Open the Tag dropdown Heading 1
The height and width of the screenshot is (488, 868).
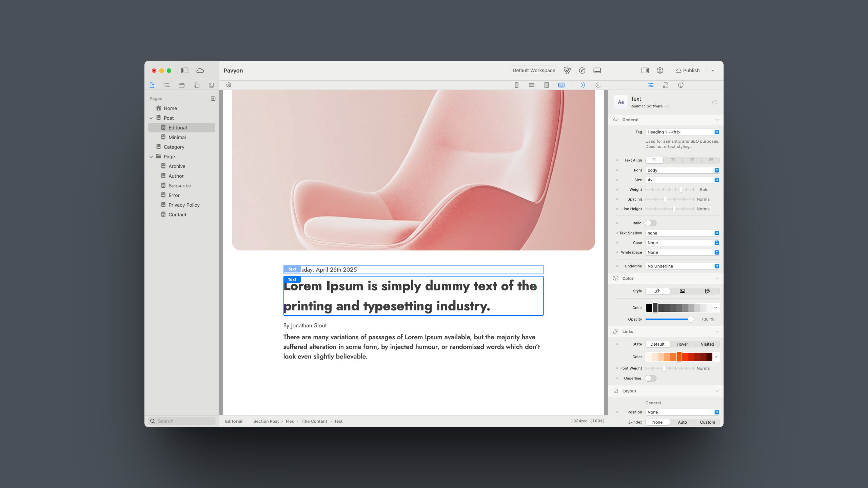682,132
